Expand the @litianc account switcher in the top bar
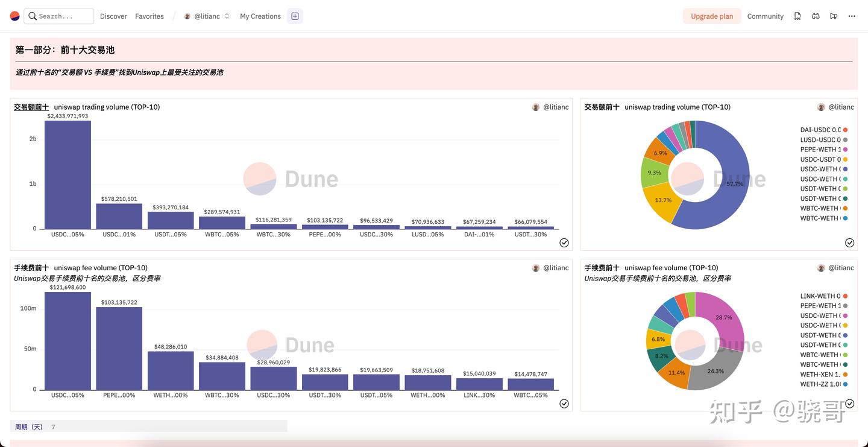The image size is (868, 447). click(207, 16)
